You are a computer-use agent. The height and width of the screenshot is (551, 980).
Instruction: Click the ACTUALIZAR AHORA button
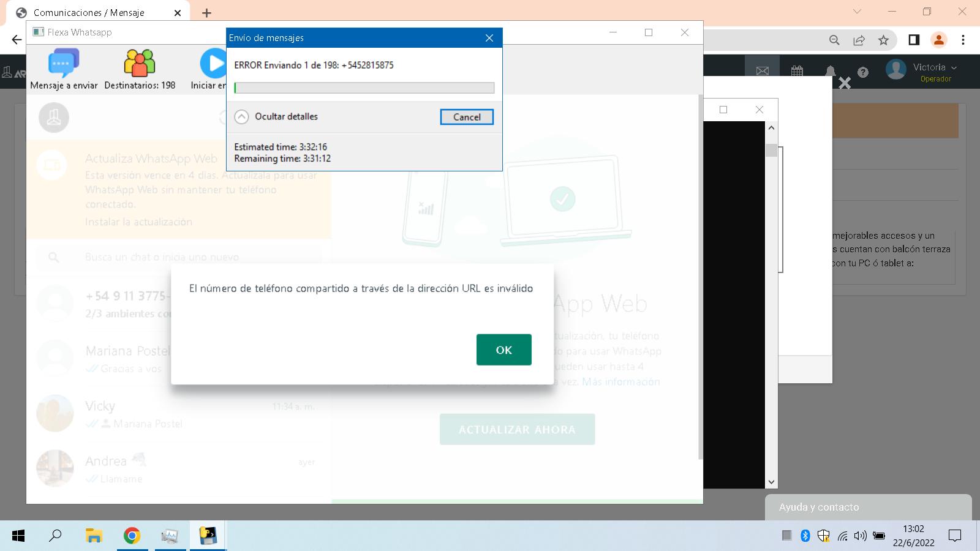pos(517,429)
